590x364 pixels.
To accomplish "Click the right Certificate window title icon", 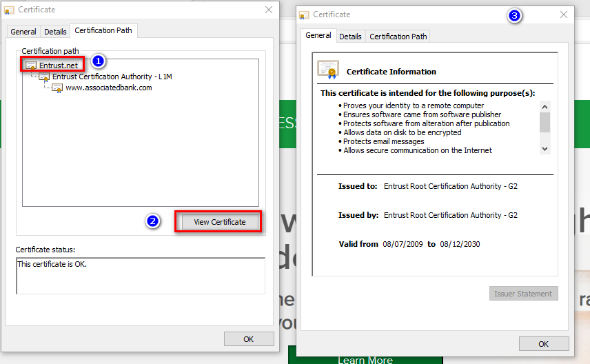I will [x=304, y=14].
